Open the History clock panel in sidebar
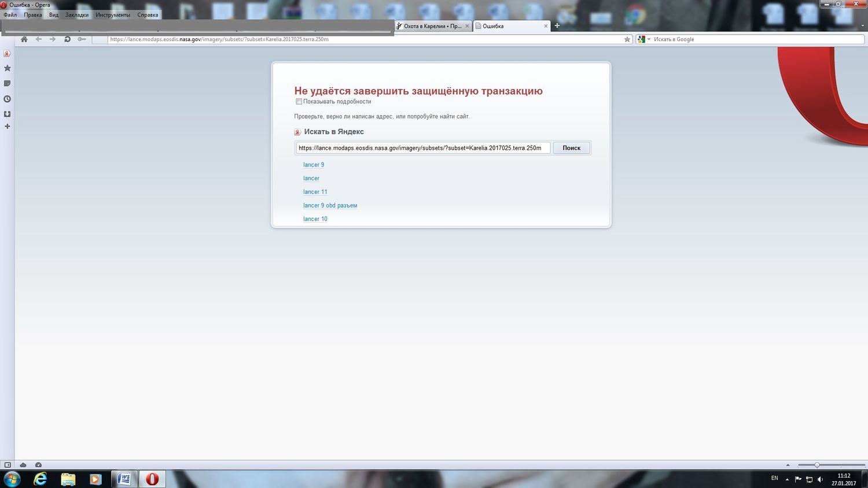The height and width of the screenshot is (488, 868). [8, 99]
